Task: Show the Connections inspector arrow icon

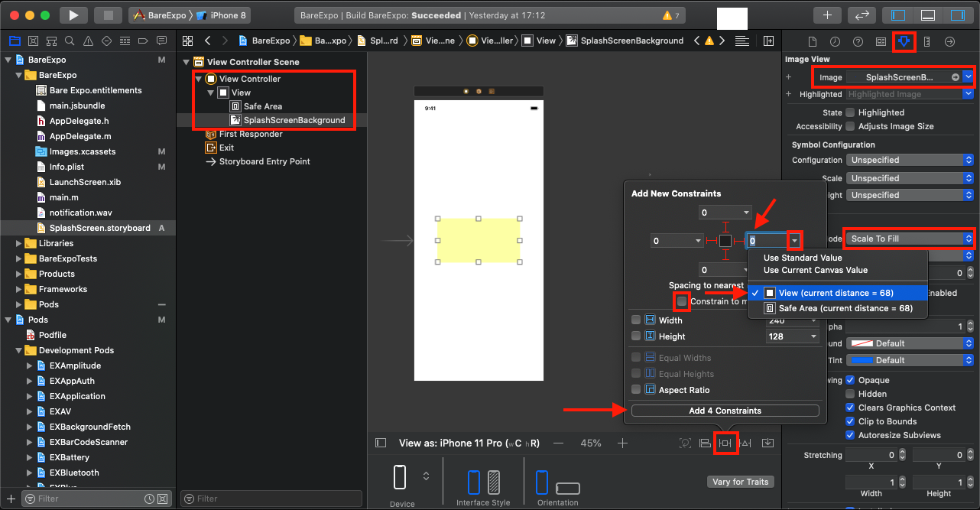Action: [949, 41]
